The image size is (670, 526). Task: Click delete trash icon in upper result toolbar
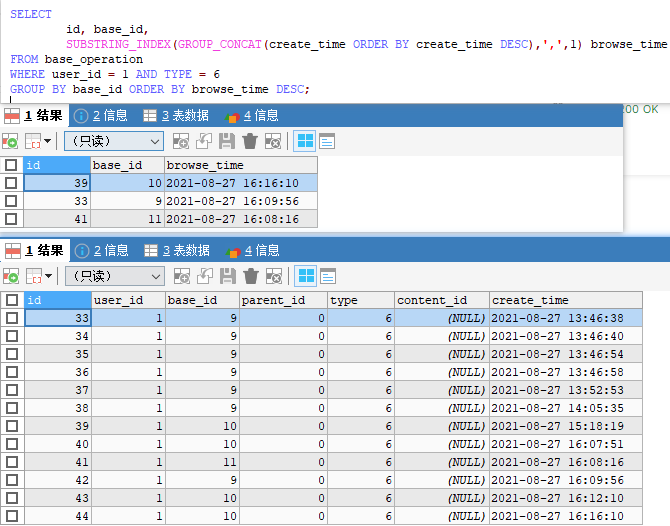point(250,141)
